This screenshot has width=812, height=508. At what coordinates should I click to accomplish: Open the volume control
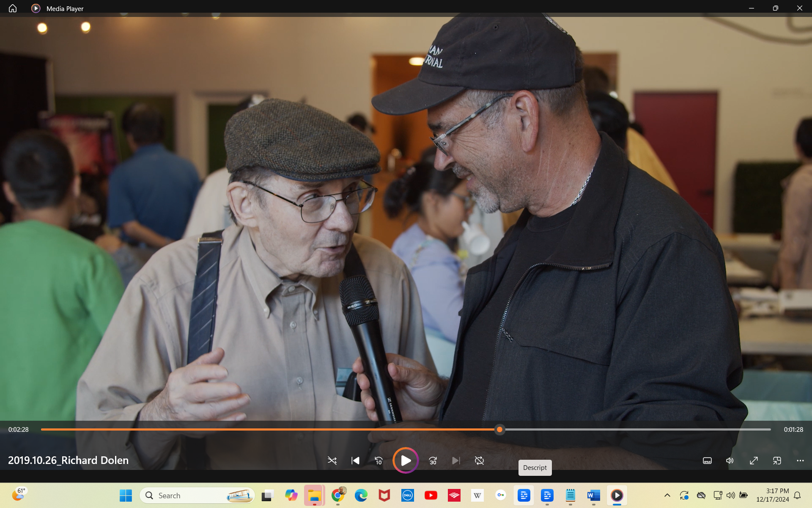(730, 461)
